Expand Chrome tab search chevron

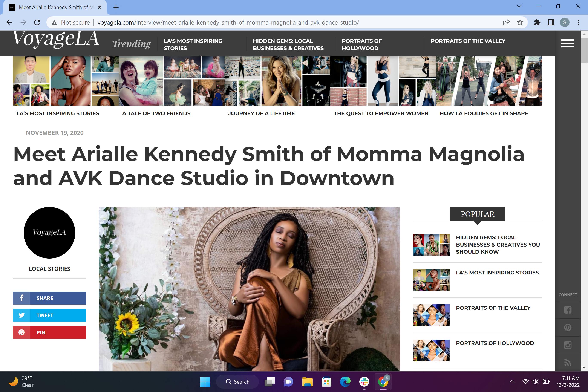[519, 7]
